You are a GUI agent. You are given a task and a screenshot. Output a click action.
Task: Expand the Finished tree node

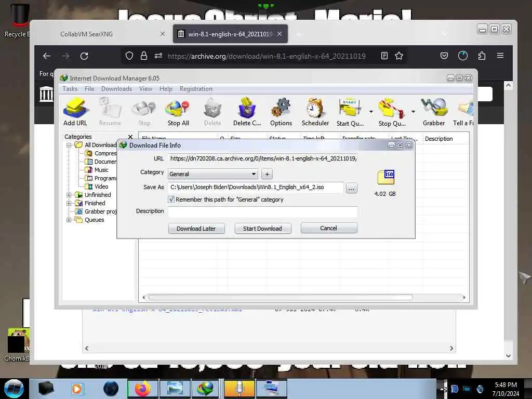point(69,203)
